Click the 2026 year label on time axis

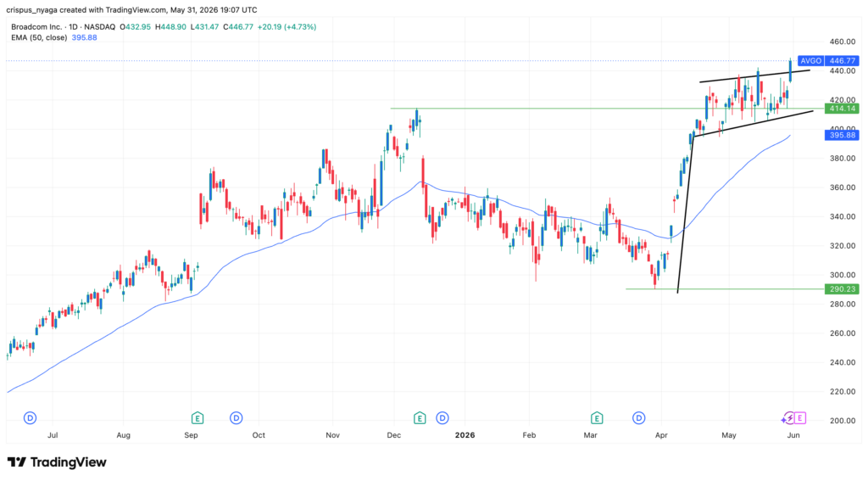(465, 435)
